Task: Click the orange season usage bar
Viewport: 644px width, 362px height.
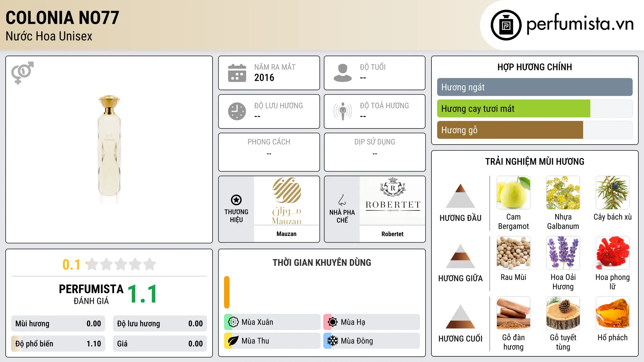Action: [227, 292]
